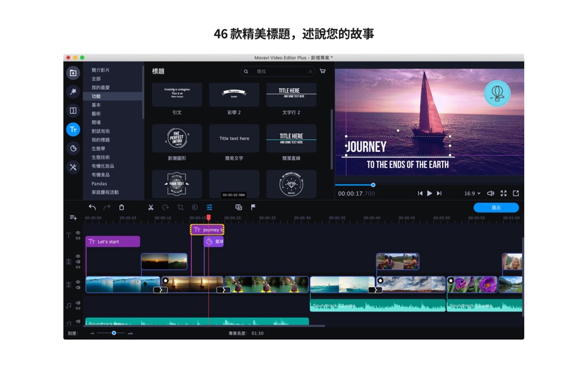The width and height of the screenshot is (588, 368).
Task: Select the Titles (Tt) tool in the sidebar
Action: pyautogui.click(x=73, y=129)
